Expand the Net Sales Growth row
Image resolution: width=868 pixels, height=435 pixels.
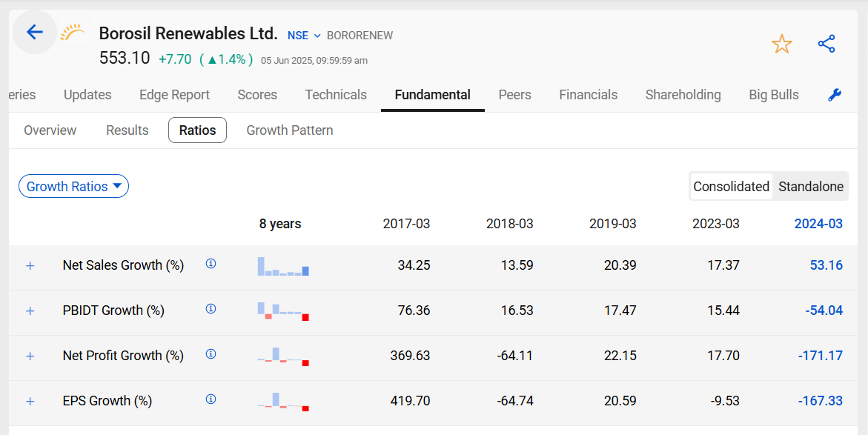(30, 265)
